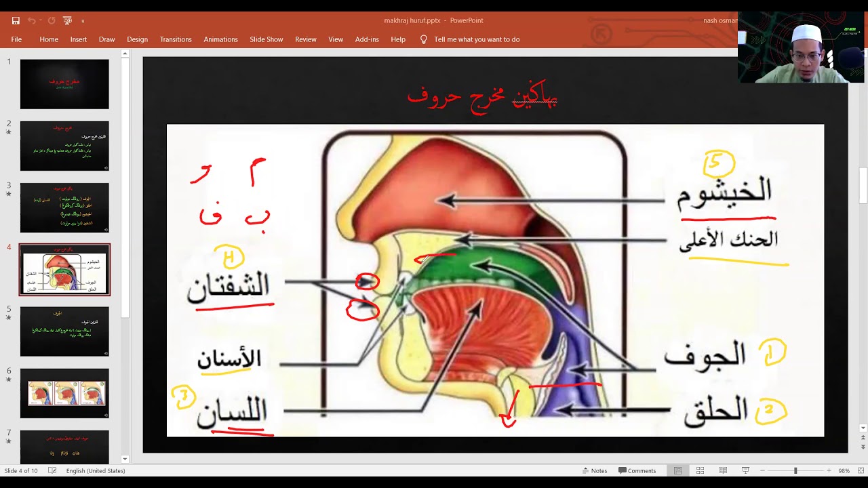Select the Add-ins tab
This screenshot has height=488, width=868.
click(x=367, y=39)
